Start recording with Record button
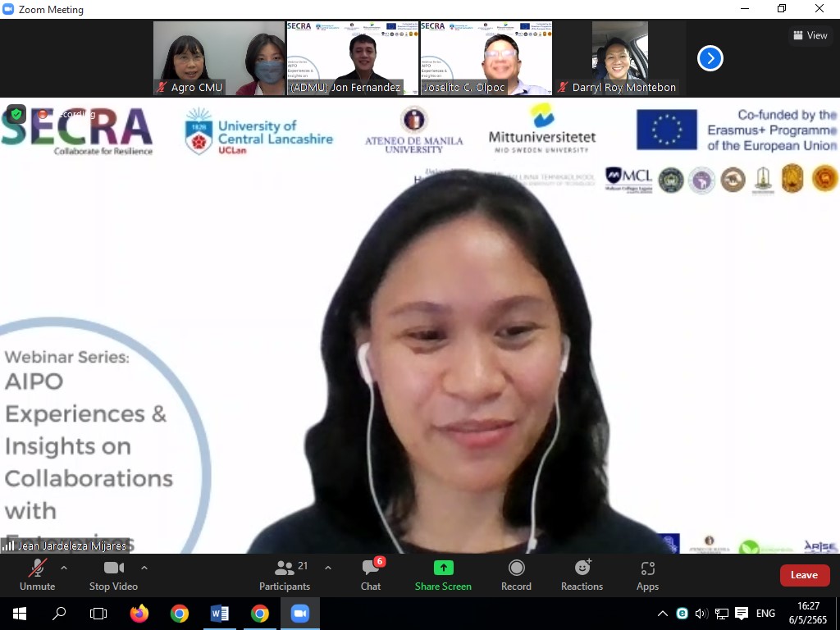The image size is (840, 630). [x=517, y=575]
